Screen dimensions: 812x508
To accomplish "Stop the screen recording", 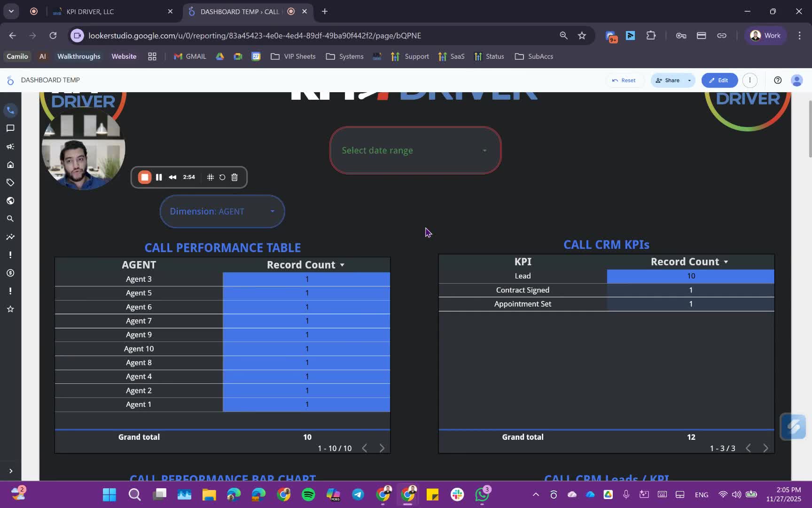I will coord(145,177).
